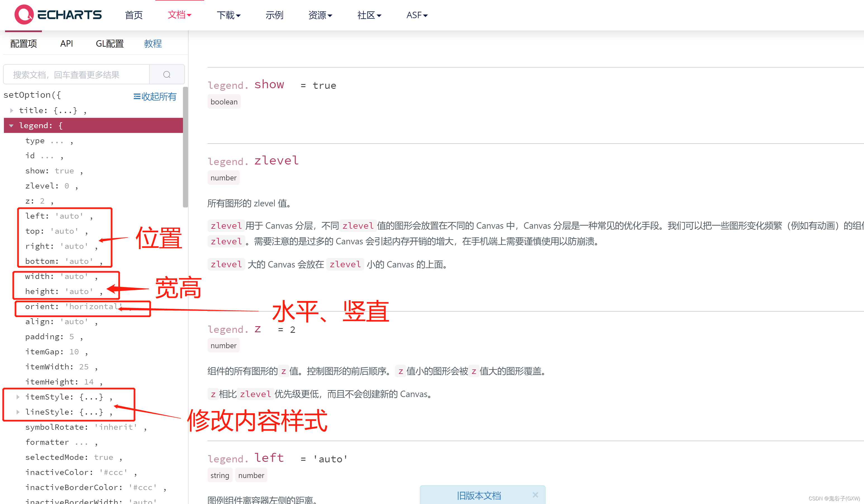This screenshot has width=864, height=504.
Task: Open the 文档 dropdown menu
Action: (x=179, y=15)
